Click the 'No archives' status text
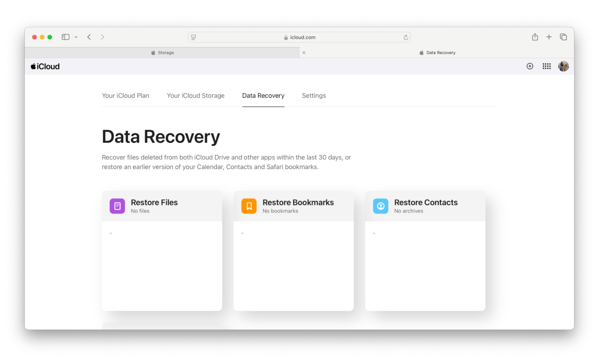This screenshot has width=597, height=364. click(x=409, y=211)
